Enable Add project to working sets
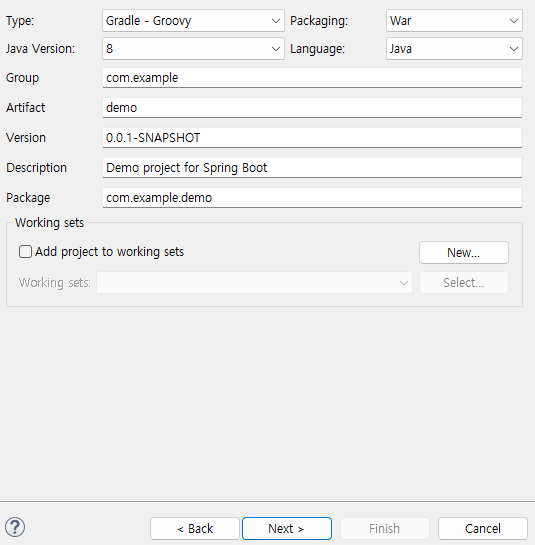This screenshot has width=535, height=545. [25, 252]
